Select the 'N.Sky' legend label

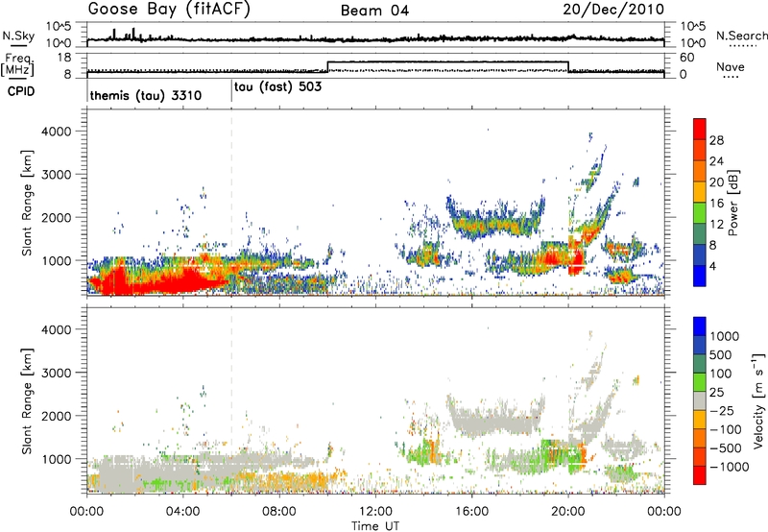click(x=18, y=36)
